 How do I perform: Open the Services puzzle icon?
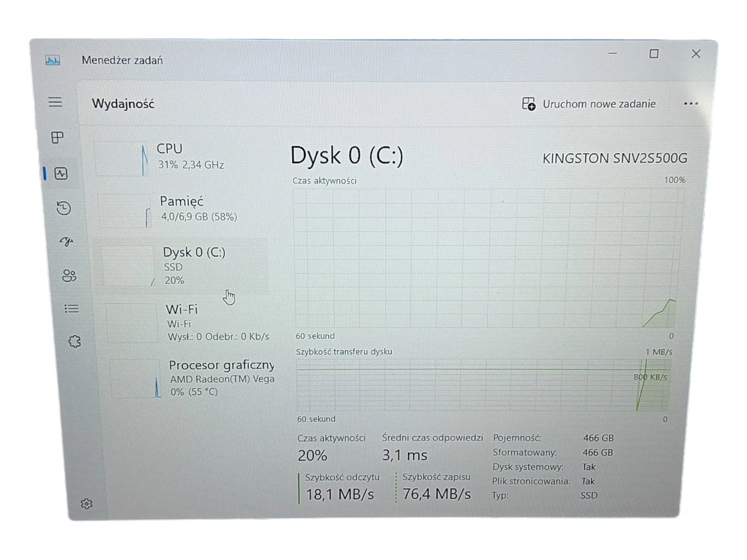[74, 341]
